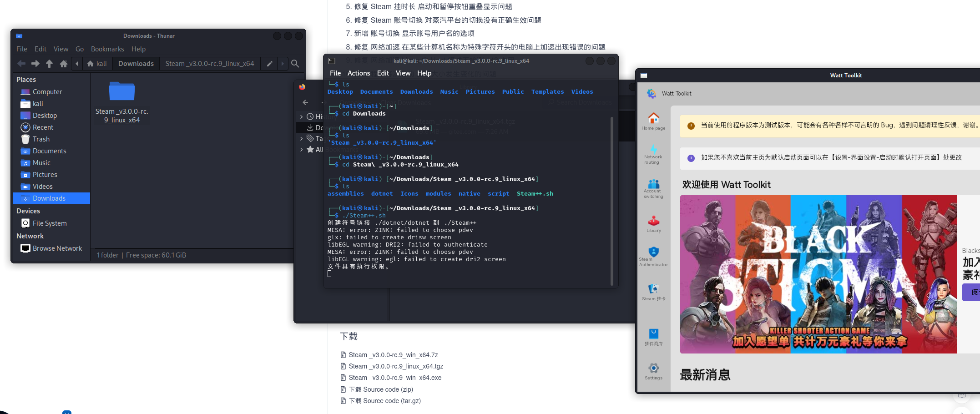The height and width of the screenshot is (414, 980).
Task: Click the Thunar path edit pencil icon
Action: 269,64
